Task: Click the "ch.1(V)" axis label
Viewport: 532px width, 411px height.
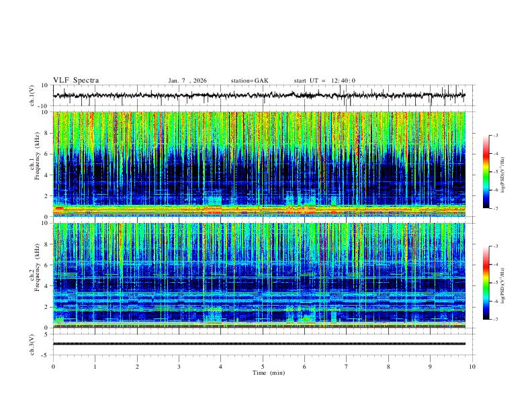Action: [32, 95]
